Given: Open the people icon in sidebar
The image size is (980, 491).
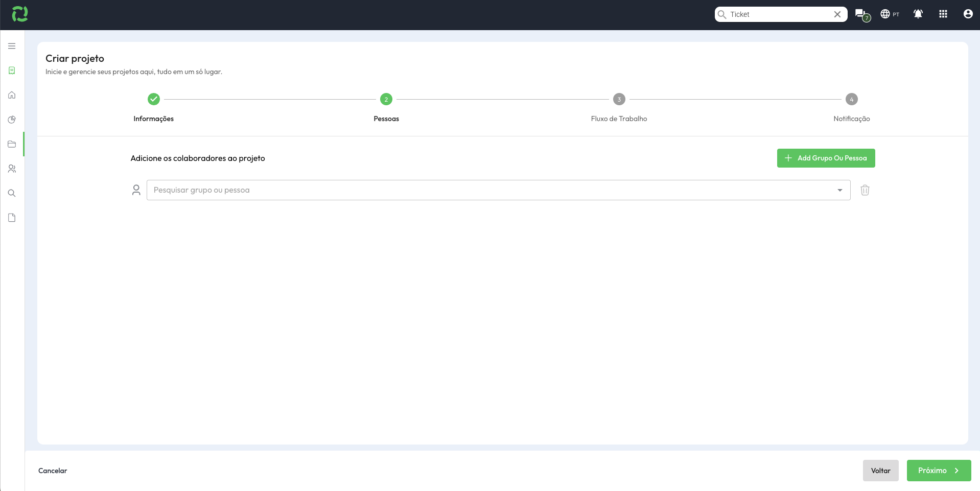Looking at the screenshot, I should click(12, 169).
